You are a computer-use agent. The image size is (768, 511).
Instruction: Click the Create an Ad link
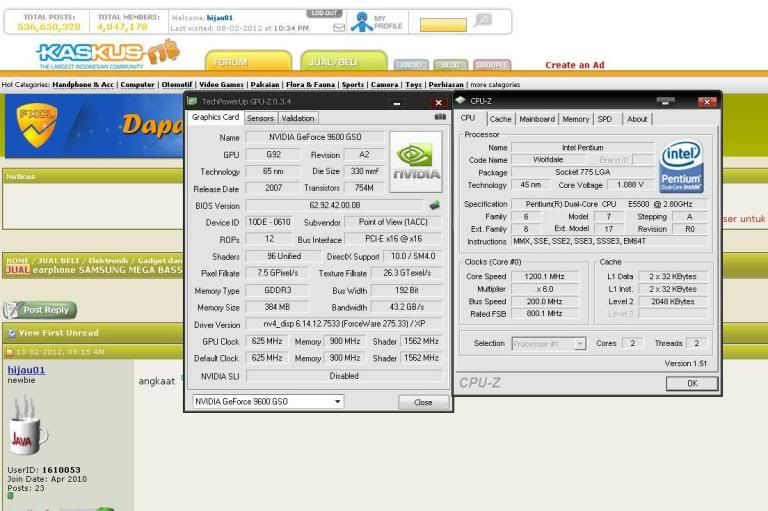click(575, 65)
